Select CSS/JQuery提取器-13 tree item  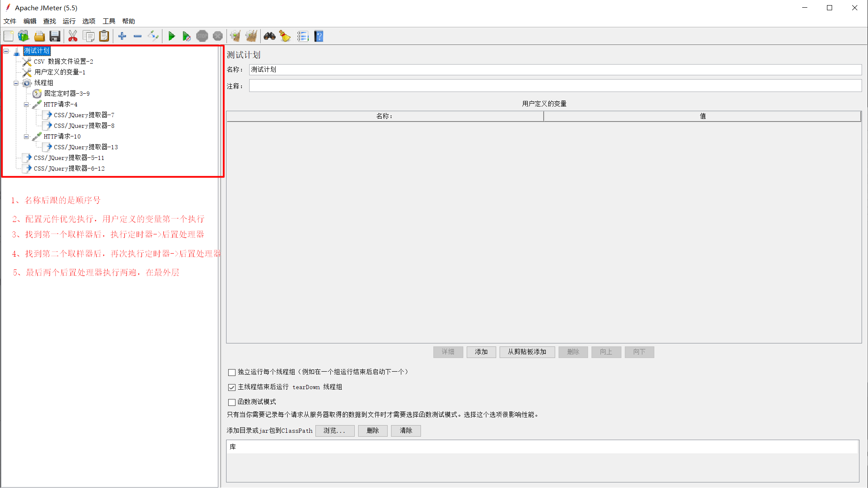click(85, 147)
